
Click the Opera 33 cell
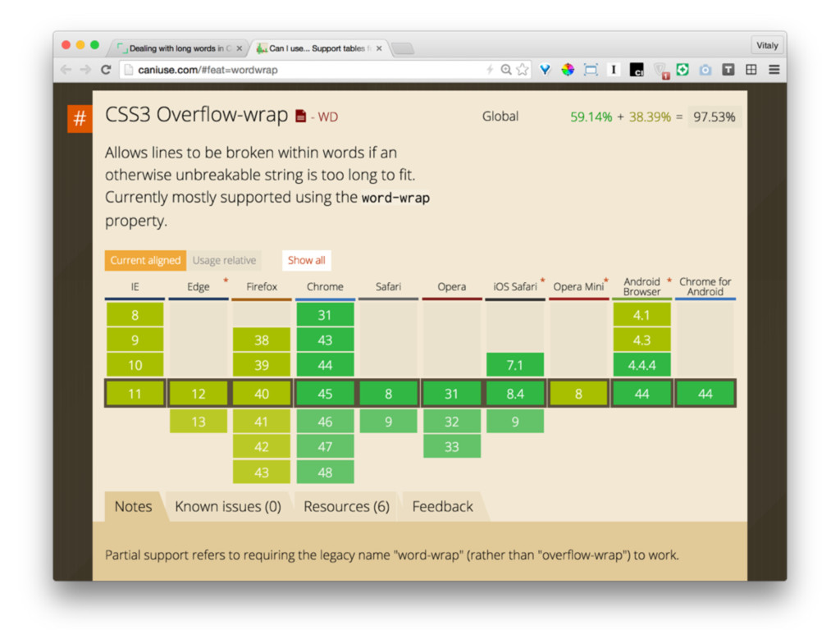click(x=452, y=447)
